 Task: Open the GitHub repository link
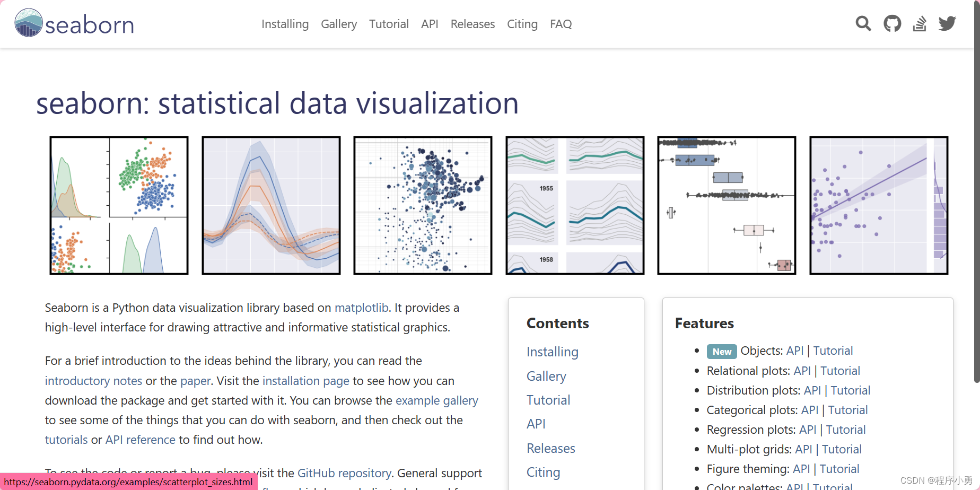pyautogui.click(x=344, y=473)
